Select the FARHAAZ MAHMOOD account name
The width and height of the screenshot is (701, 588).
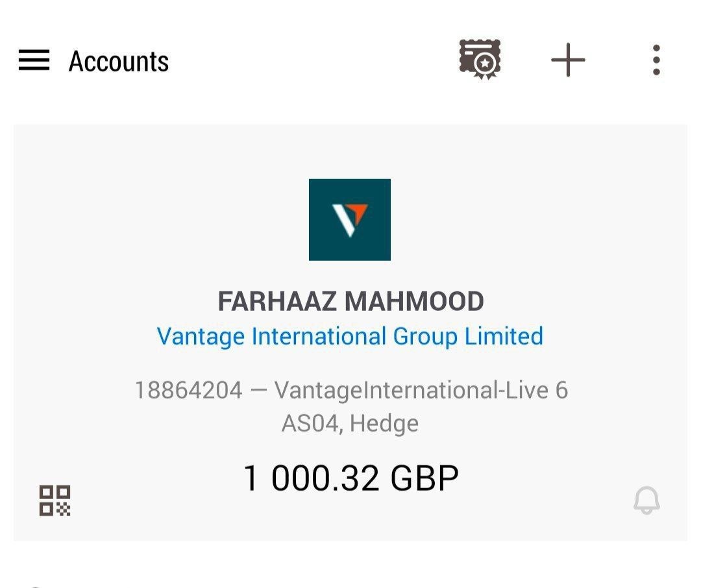point(350,302)
